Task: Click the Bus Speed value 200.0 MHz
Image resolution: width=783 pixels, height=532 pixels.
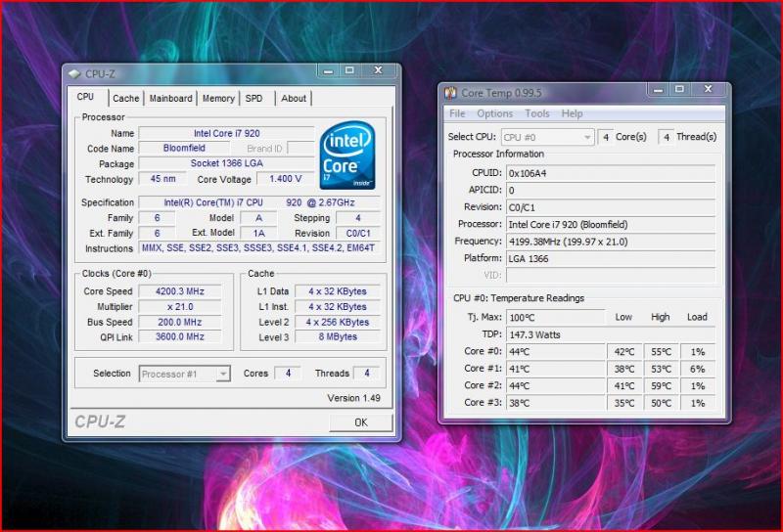Action: tap(180, 323)
